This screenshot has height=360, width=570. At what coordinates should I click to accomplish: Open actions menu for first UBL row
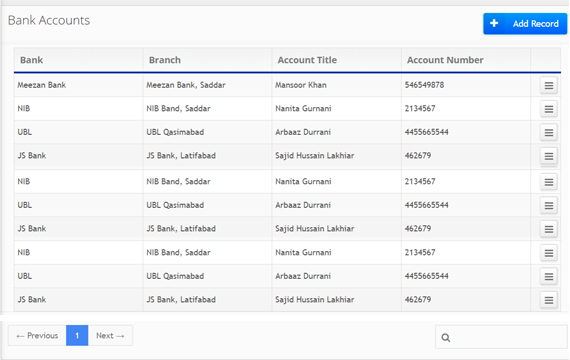click(549, 133)
